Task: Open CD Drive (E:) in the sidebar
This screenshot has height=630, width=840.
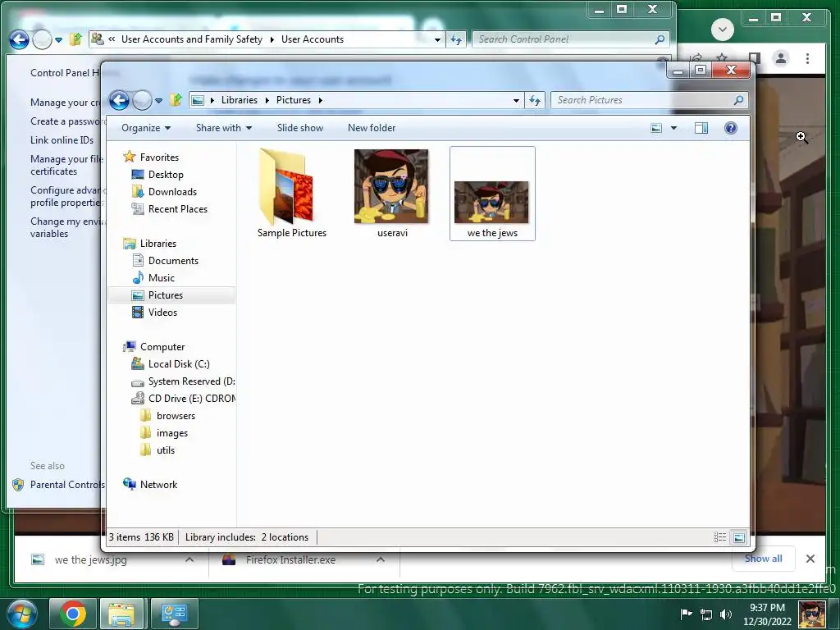Action: point(192,399)
